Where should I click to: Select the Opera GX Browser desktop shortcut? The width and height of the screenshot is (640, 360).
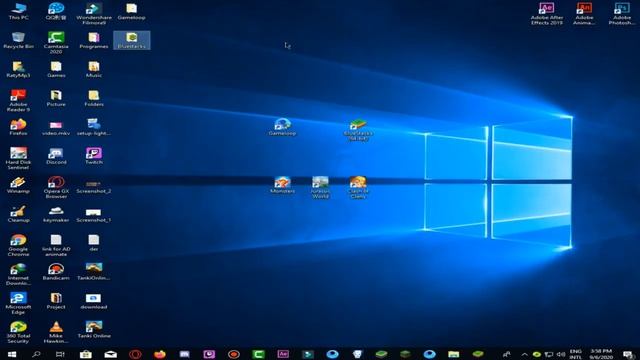click(x=56, y=188)
